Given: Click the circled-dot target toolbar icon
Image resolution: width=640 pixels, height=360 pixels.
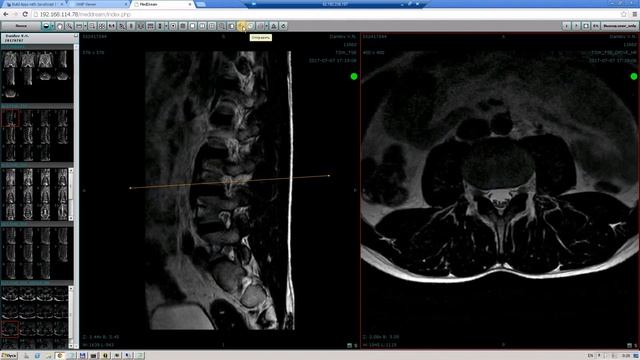Looking at the screenshot, I should [x=173, y=26].
